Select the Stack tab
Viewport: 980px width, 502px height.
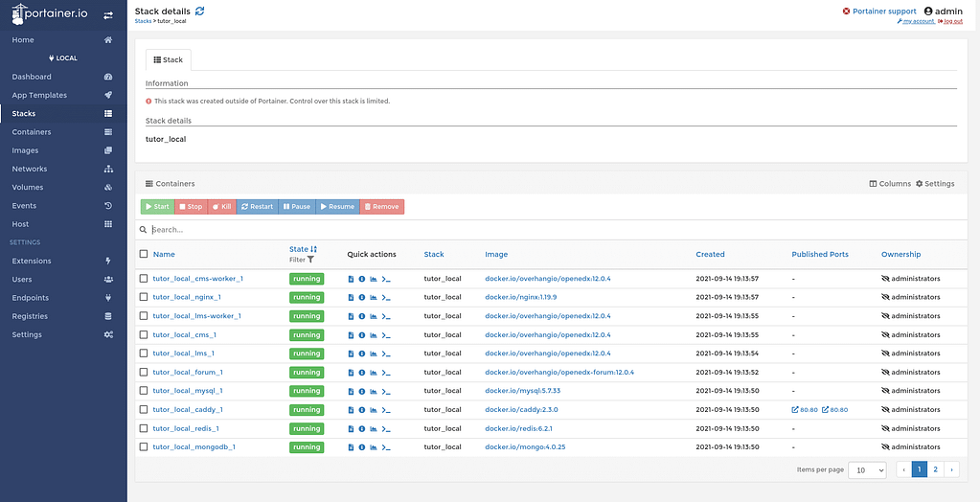169,59
